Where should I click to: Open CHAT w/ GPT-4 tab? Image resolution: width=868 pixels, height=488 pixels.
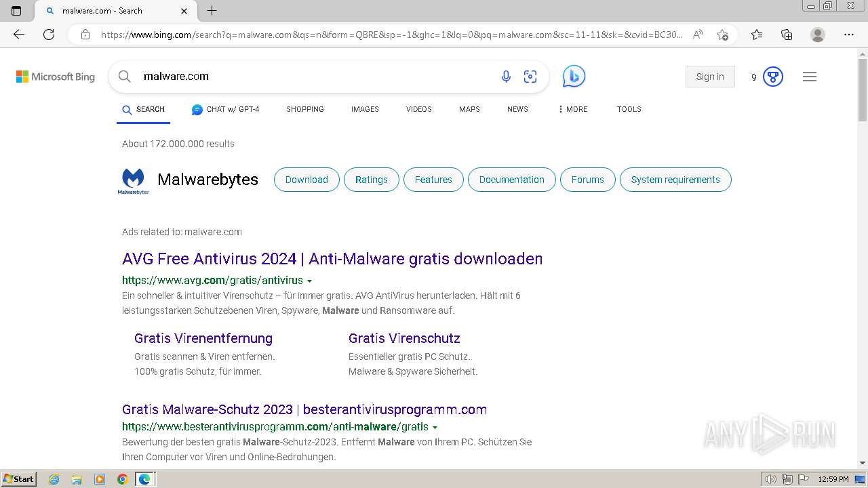pos(225,109)
